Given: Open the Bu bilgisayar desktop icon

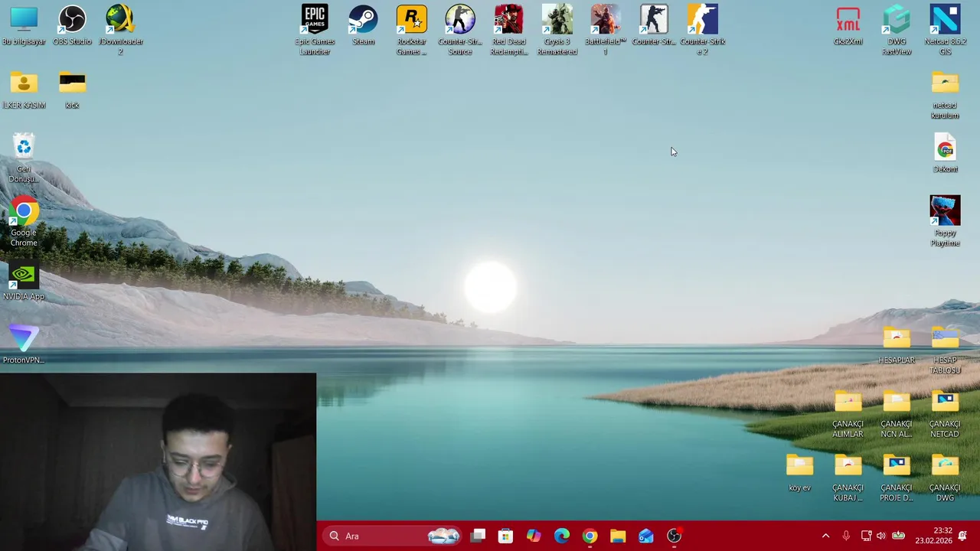Looking at the screenshot, I should 24,26.
